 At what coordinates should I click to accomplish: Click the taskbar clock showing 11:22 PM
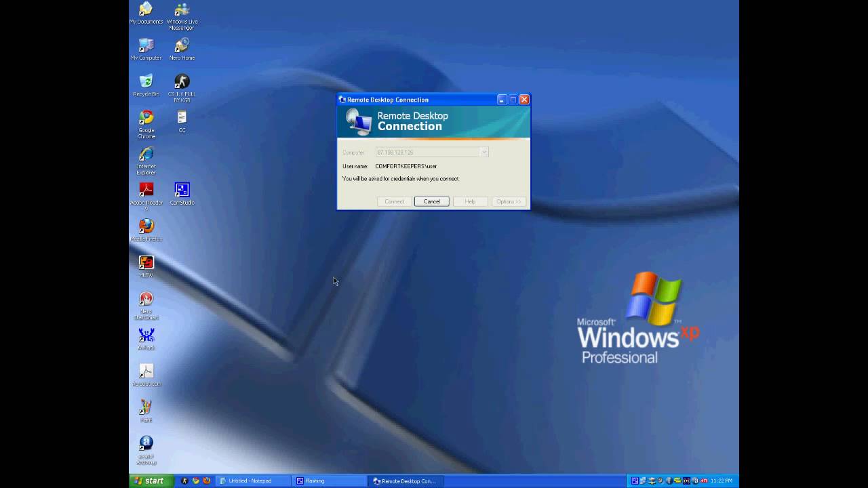point(722,481)
